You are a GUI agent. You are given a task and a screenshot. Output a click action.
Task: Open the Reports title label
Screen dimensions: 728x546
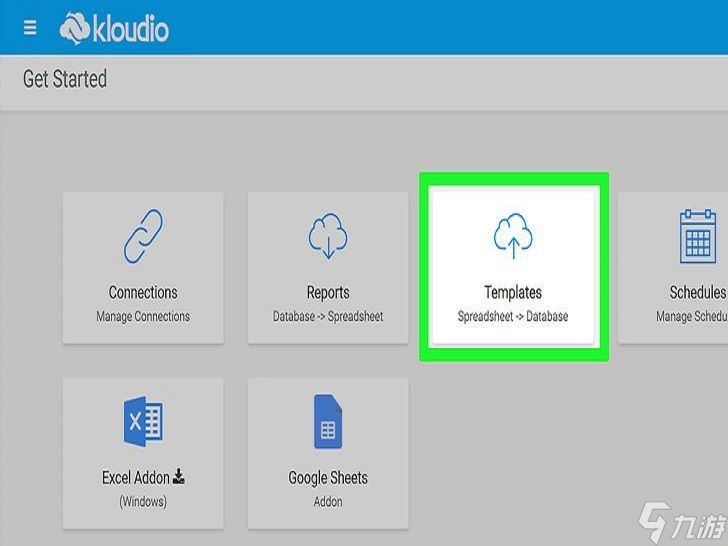point(328,292)
